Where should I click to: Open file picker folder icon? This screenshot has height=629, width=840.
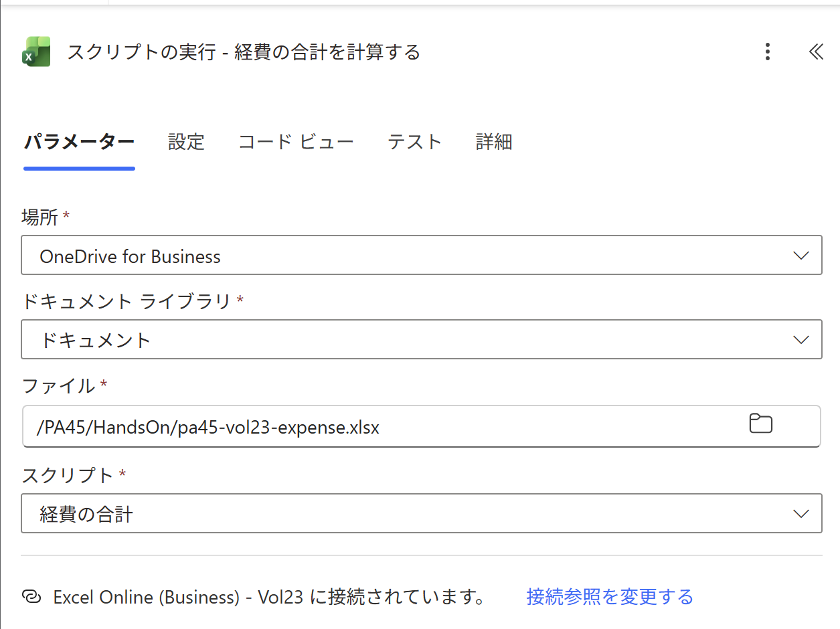(760, 424)
